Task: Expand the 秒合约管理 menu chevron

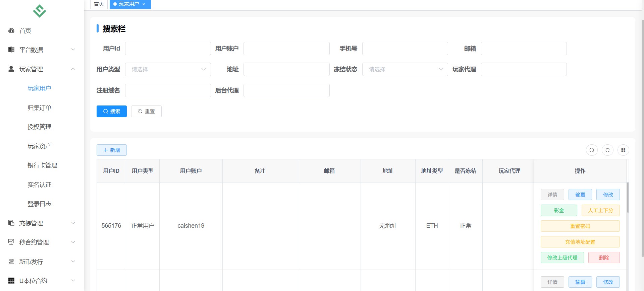Action: click(73, 242)
